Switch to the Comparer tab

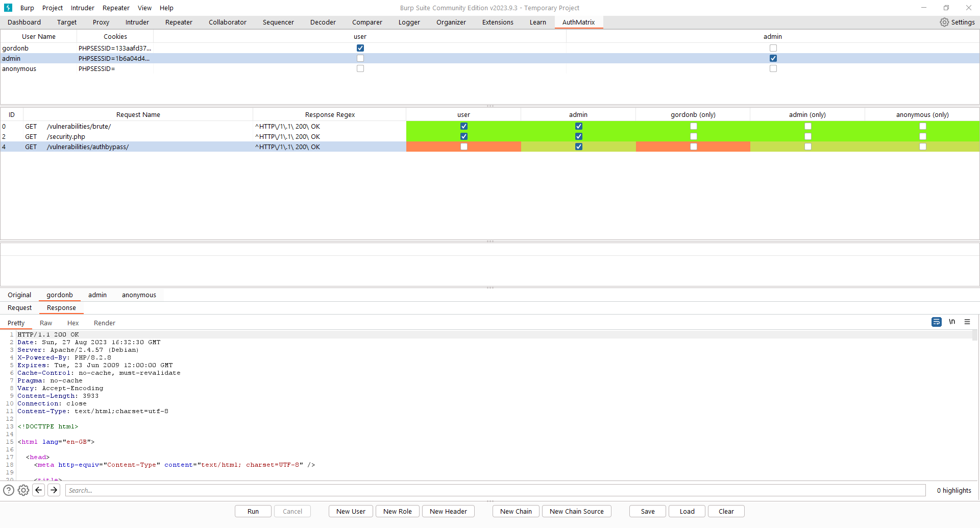pyautogui.click(x=367, y=22)
